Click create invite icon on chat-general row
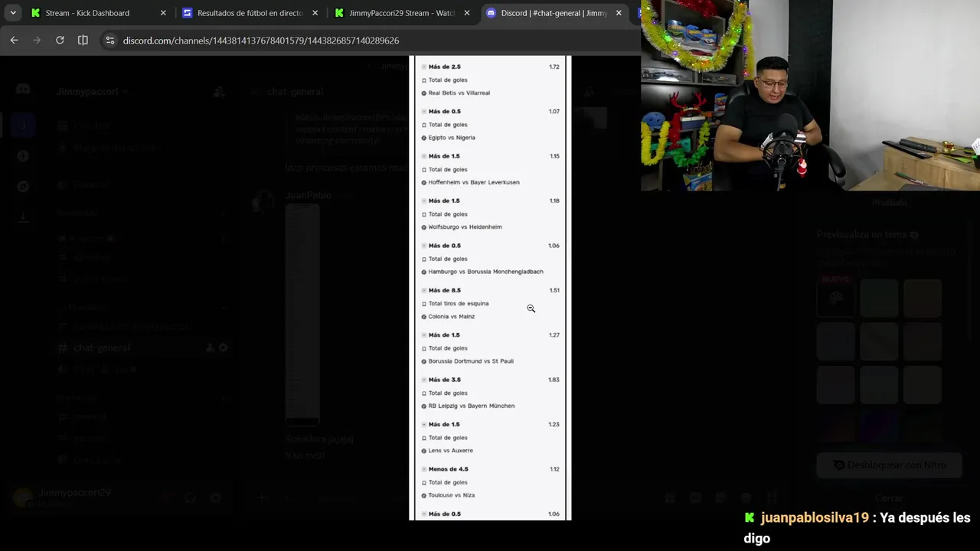Screen dimensions: 980x551 tap(210, 347)
